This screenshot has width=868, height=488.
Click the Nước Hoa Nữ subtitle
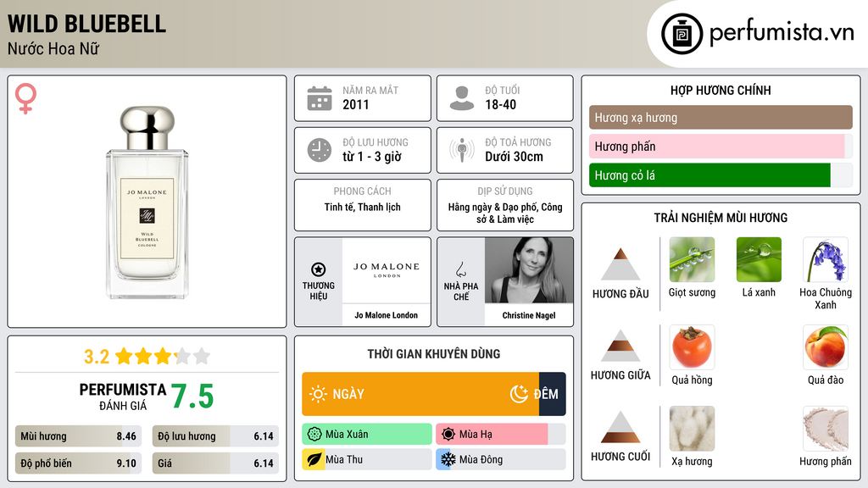coord(53,48)
